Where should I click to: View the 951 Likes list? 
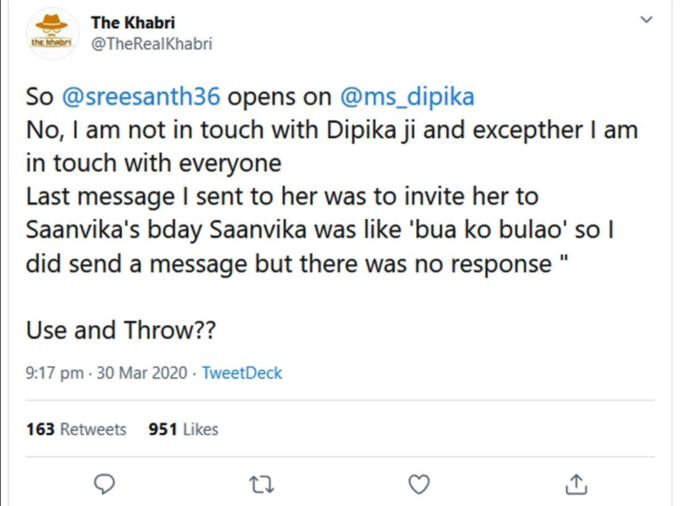coord(183,429)
